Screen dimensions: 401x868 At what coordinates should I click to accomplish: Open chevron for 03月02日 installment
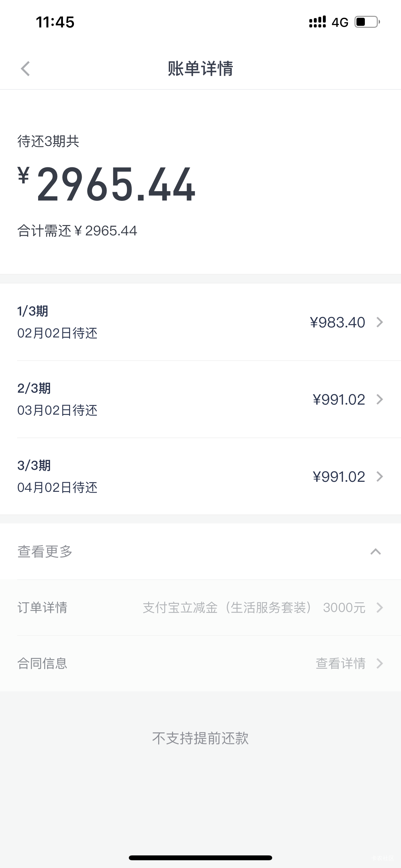(379, 400)
